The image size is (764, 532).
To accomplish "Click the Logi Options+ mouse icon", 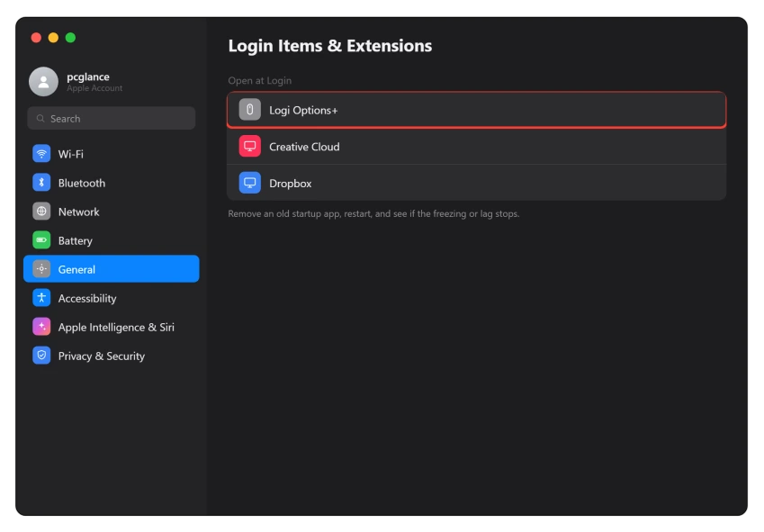I will tap(249, 110).
